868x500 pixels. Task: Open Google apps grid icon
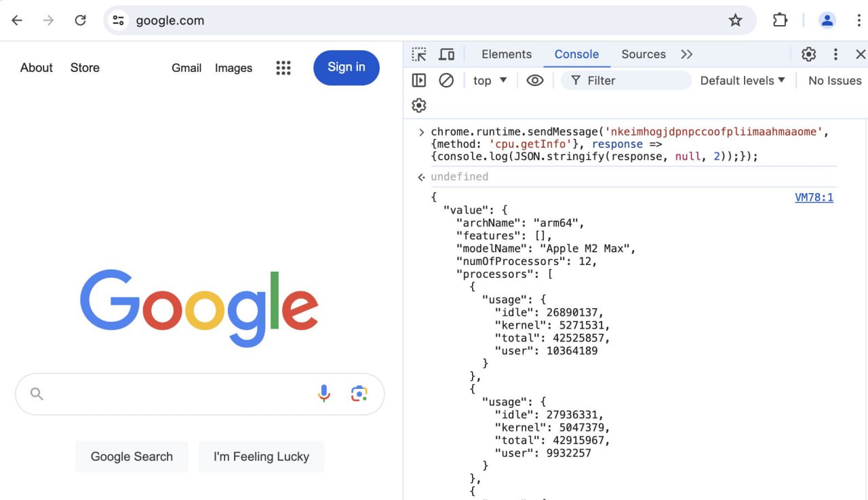[283, 68]
